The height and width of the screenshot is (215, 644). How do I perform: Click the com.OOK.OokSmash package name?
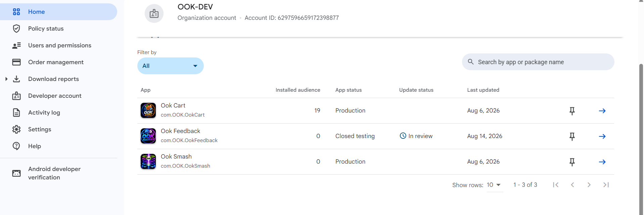tap(185, 166)
